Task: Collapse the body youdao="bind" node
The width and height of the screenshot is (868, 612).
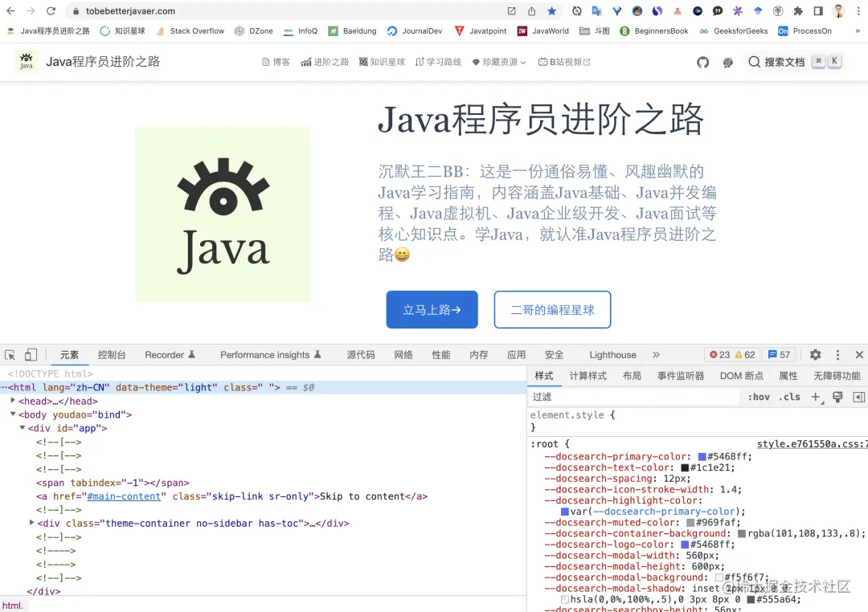Action: [13, 414]
